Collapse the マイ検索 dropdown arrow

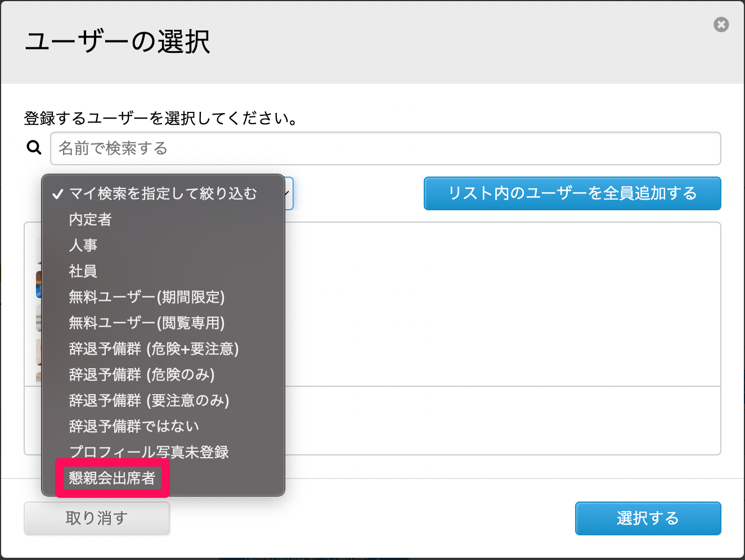click(x=288, y=193)
